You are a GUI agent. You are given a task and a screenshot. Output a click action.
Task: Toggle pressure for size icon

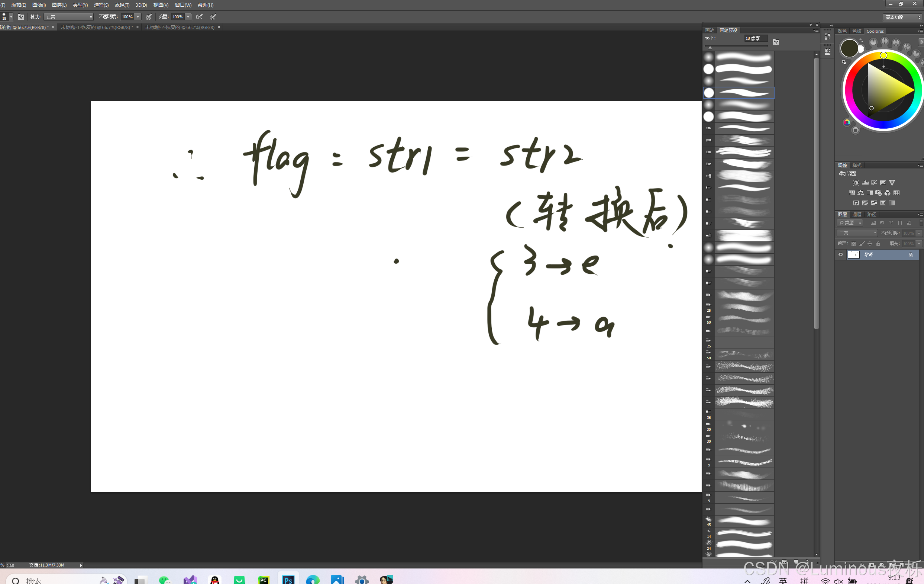pos(213,17)
